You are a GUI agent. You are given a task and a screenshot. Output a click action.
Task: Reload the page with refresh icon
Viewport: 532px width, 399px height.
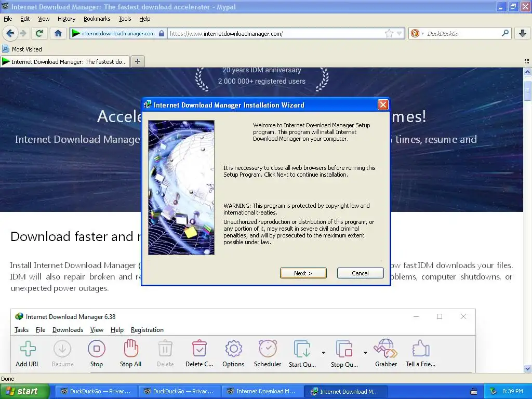pyautogui.click(x=39, y=33)
